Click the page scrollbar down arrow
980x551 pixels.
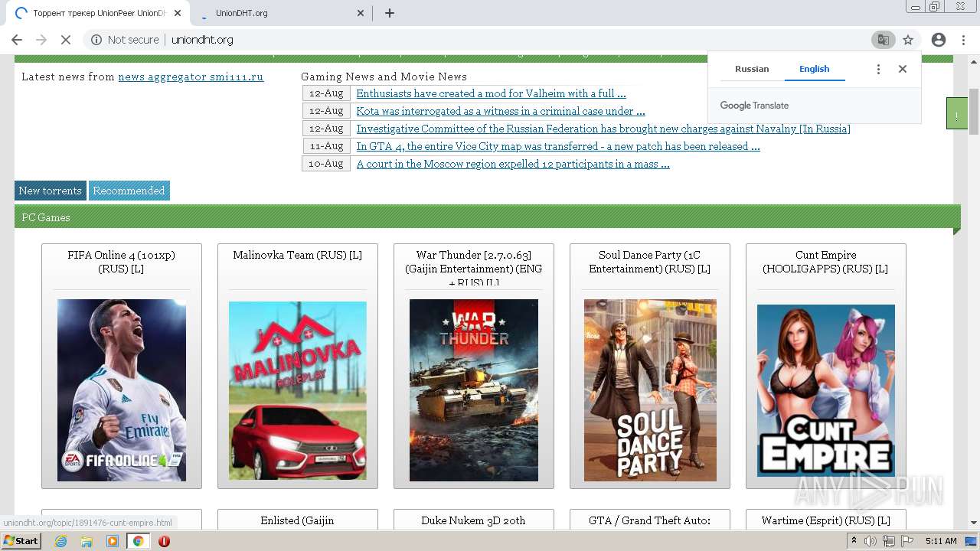coord(974,523)
